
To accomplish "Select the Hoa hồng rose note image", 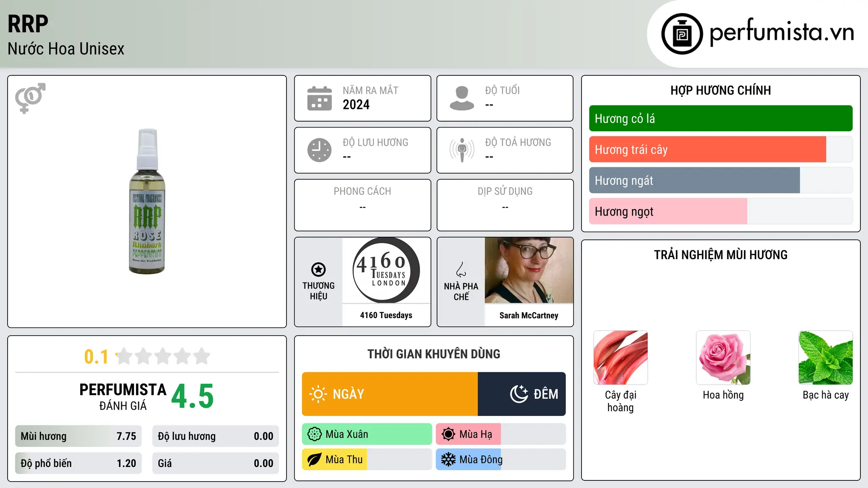I will tap(723, 358).
